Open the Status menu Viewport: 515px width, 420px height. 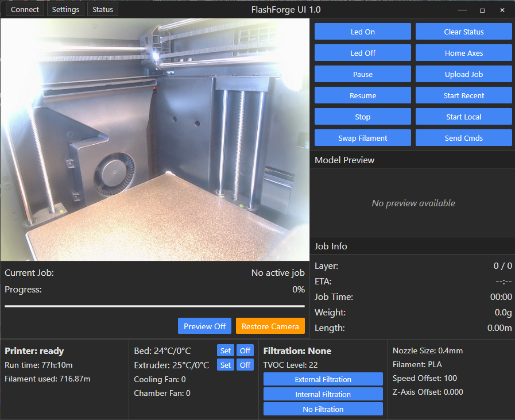click(102, 9)
